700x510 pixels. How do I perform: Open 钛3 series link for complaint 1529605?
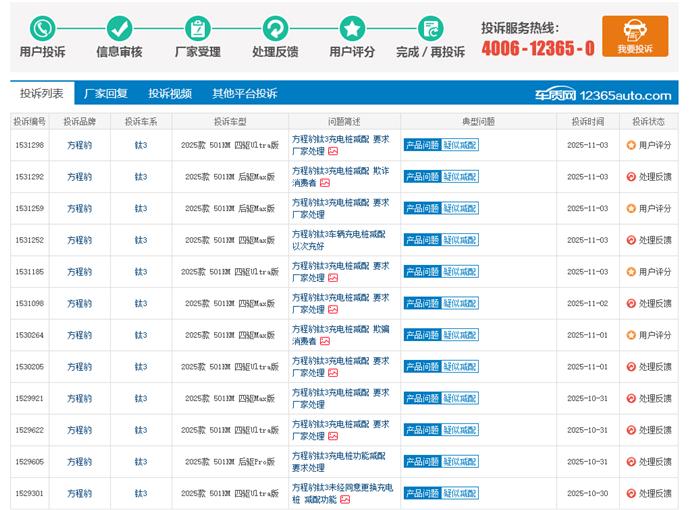141,462
